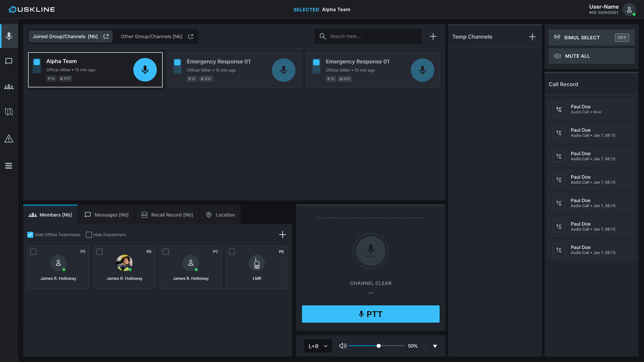
Task: Activate rightmost Emergency Response 01 microphone
Action: click(423, 70)
